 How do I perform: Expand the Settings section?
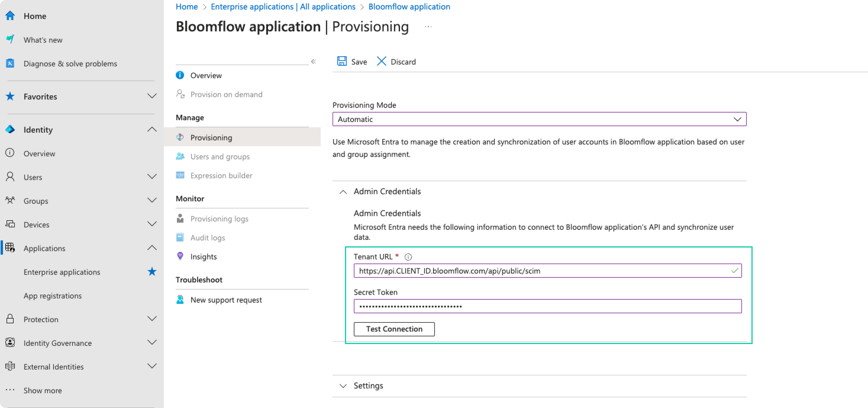[x=343, y=386]
